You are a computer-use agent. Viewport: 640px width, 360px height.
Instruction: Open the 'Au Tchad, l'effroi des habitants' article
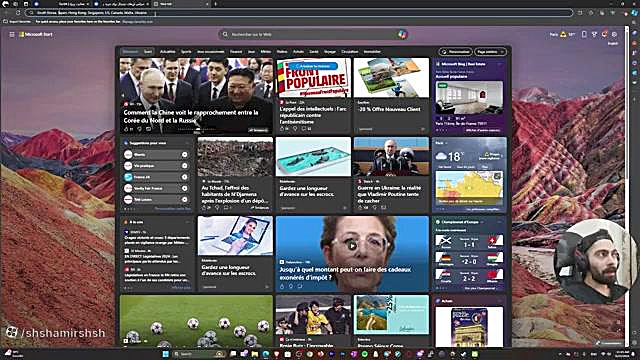235,194
